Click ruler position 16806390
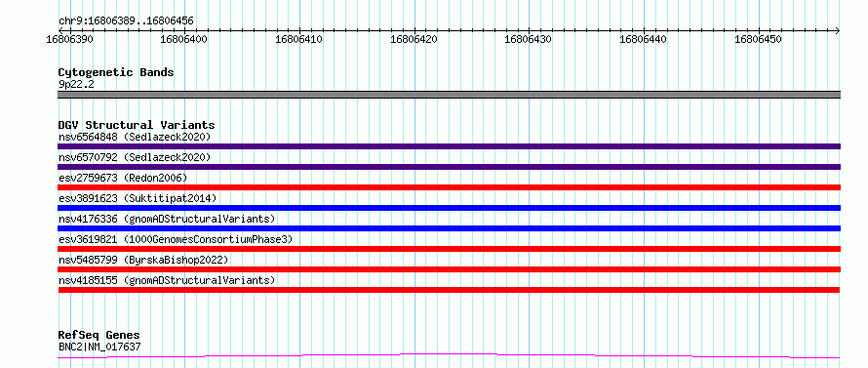The image size is (868, 368). click(70, 39)
